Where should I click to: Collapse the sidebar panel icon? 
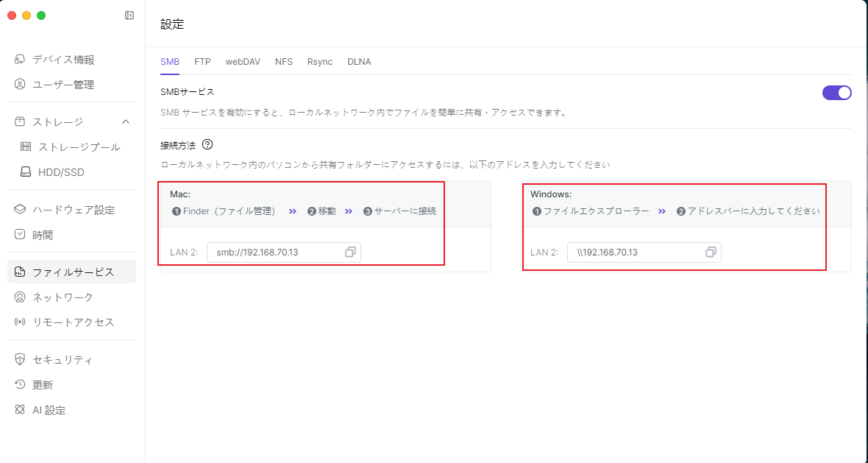[x=129, y=15]
